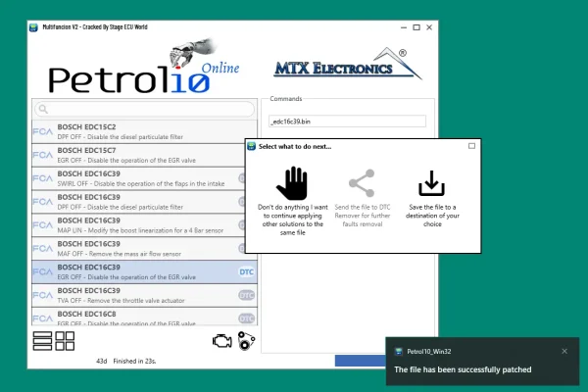The height and width of the screenshot is (392, 588).
Task: Click the Commands field showing _edc16c39.bin
Action: click(x=347, y=122)
